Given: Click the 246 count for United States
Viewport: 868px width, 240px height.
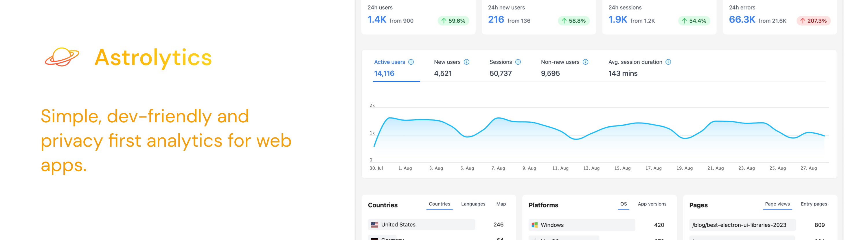Looking at the screenshot, I should coord(498,225).
